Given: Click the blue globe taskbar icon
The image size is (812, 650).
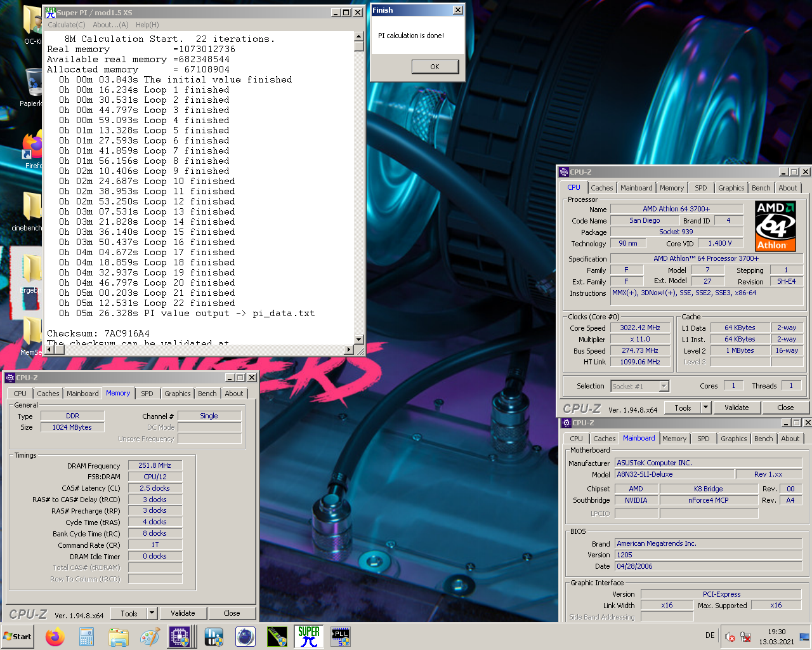Looking at the screenshot, I should [x=246, y=637].
